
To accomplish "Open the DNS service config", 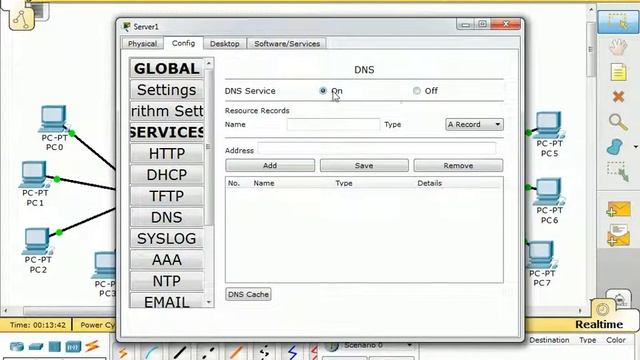I will point(167,217).
